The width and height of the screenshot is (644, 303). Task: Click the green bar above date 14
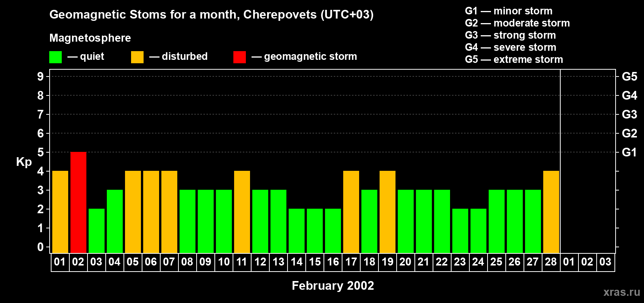point(297,231)
